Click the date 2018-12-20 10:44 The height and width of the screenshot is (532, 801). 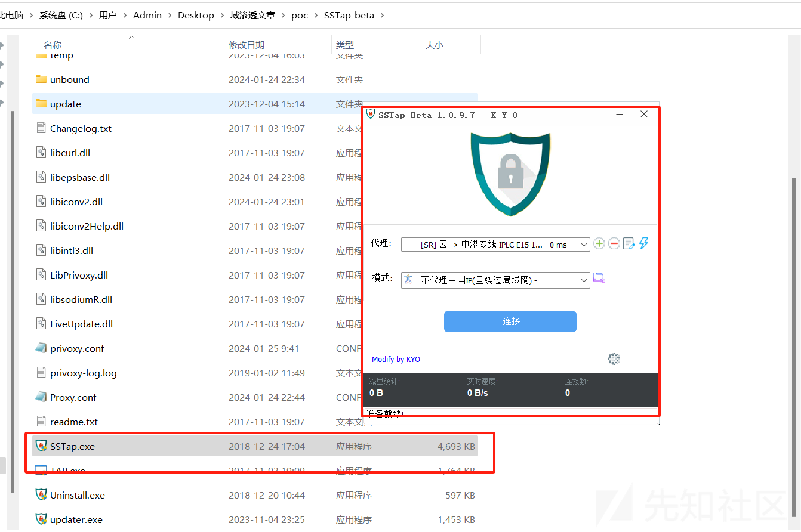(267, 495)
